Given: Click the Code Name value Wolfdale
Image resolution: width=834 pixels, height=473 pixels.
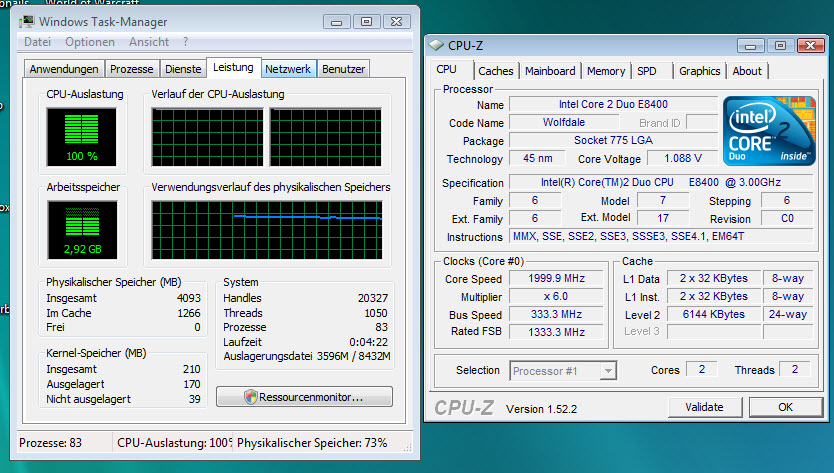Looking at the screenshot, I should pos(564,122).
